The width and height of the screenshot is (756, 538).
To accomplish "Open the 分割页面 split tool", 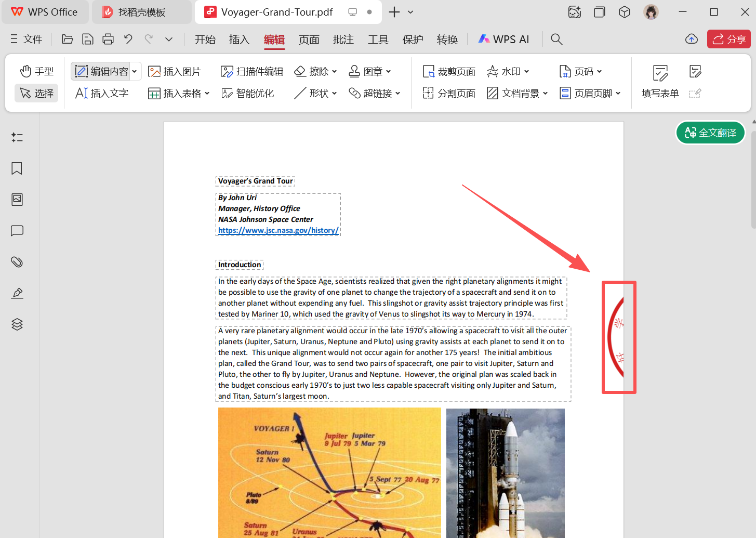I will [x=448, y=93].
